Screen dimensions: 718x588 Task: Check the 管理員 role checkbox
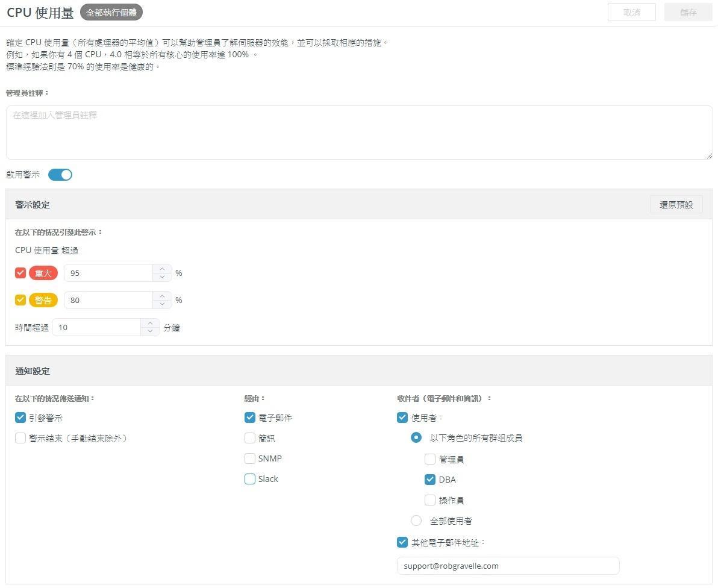[430, 459]
